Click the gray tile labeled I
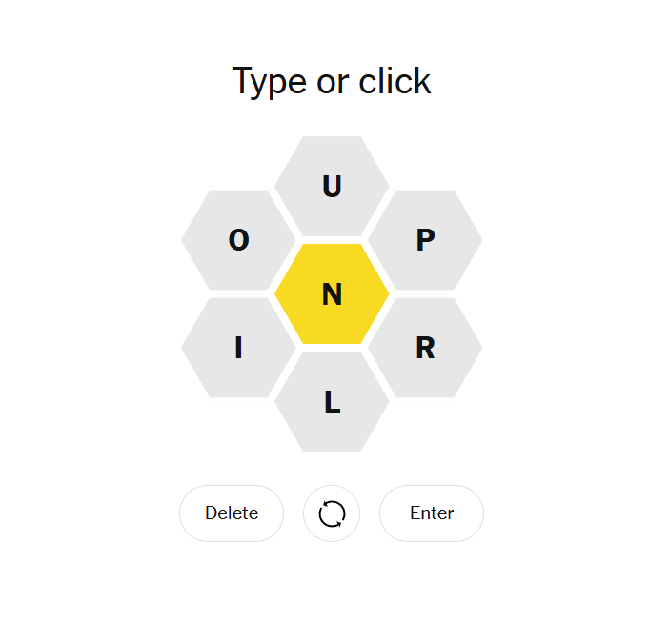This screenshot has height=644, width=648. pyautogui.click(x=238, y=349)
